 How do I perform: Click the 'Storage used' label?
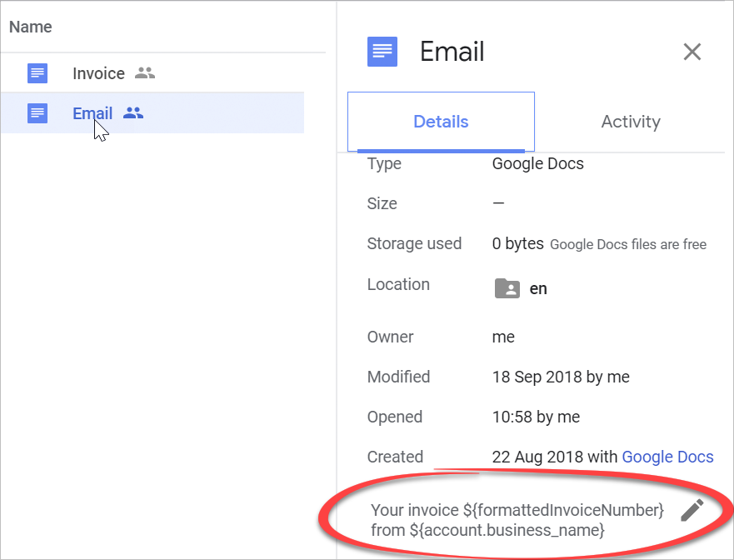tap(414, 243)
